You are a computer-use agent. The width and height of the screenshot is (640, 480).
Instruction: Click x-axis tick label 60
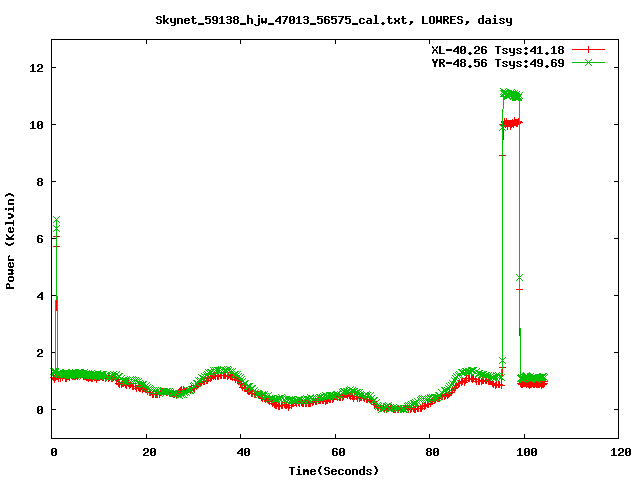click(x=338, y=452)
